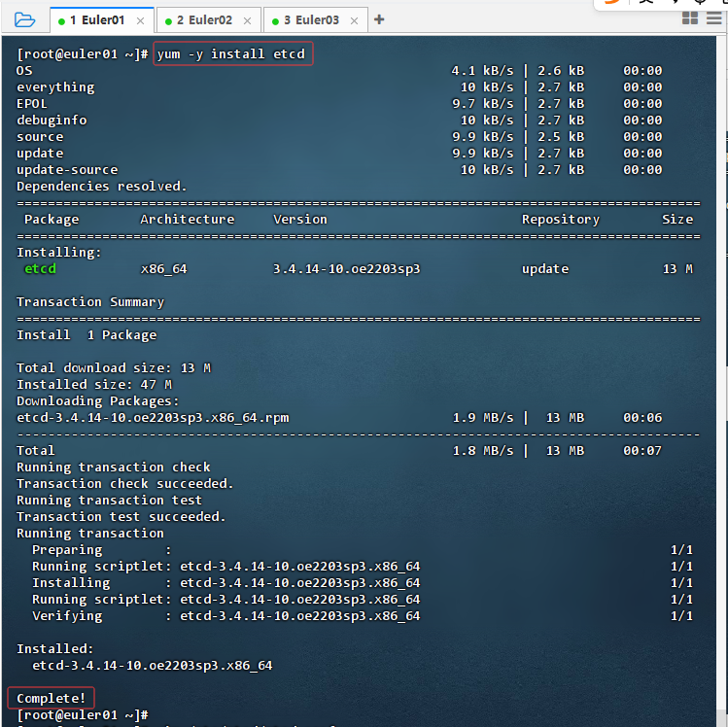Open tab tile layout grid icon
The image size is (728, 727).
pos(690,18)
